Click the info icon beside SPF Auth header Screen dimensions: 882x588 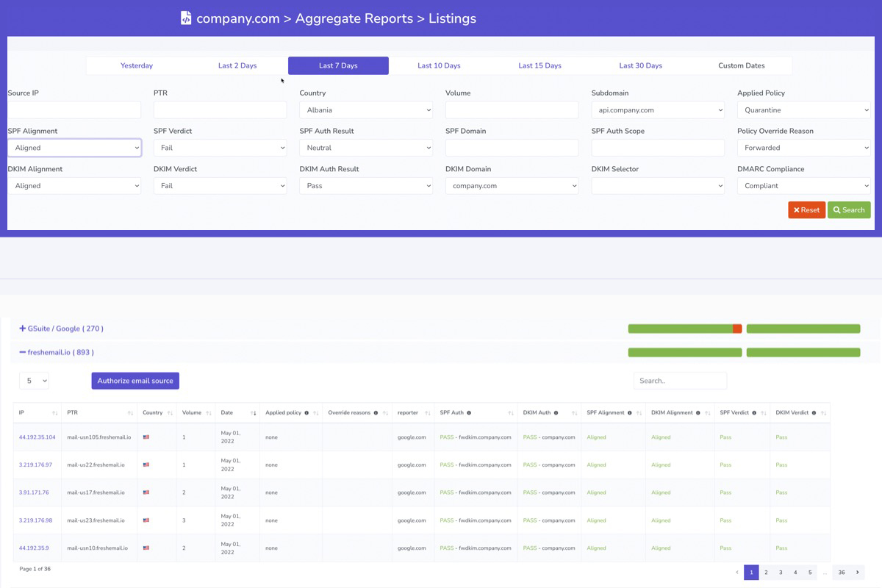(469, 412)
